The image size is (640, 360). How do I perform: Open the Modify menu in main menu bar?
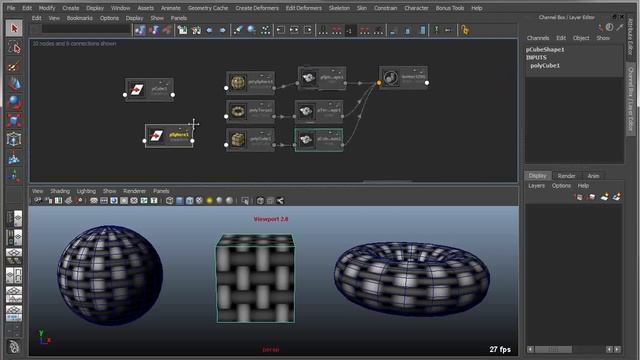click(47, 8)
